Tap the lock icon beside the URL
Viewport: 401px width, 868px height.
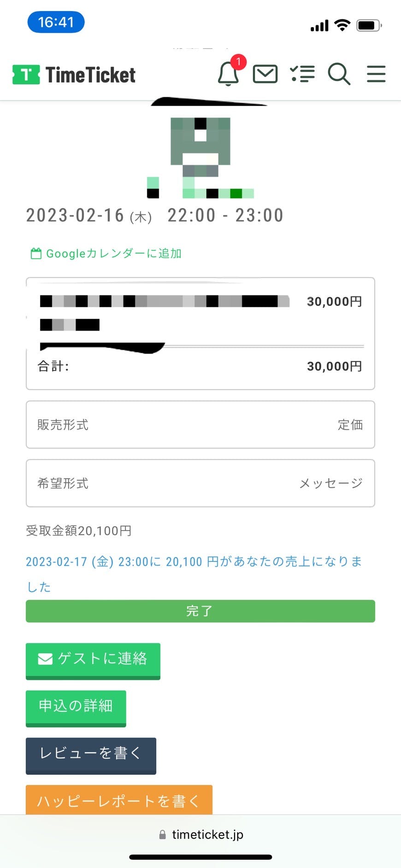(x=162, y=835)
